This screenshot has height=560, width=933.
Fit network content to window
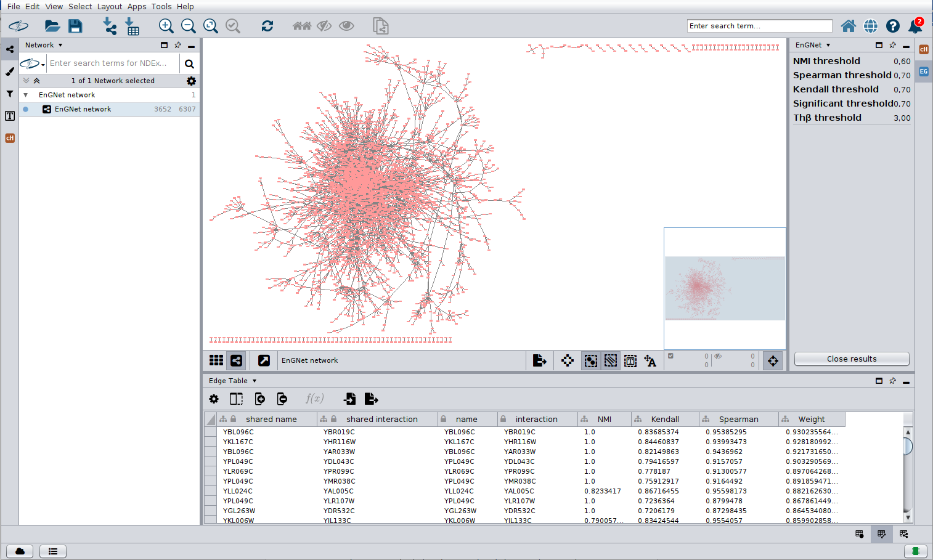(211, 26)
